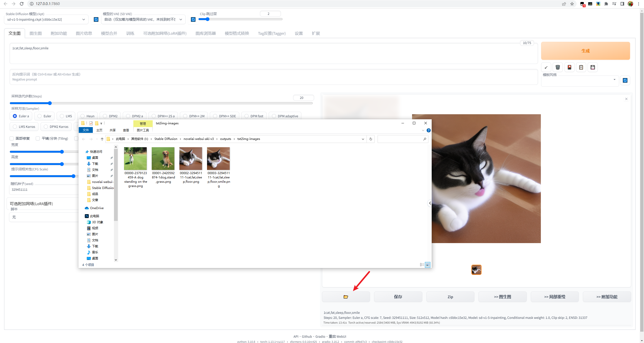Switch to the 图生图 tab

point(35,33)
